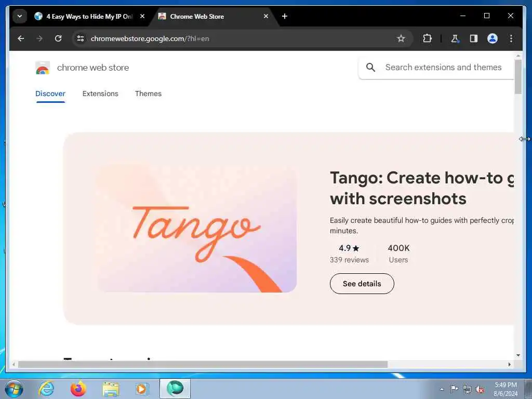This screenshot has height=399, width=532.
Task: Click the search magnifier icon
Action: [371, 68]
